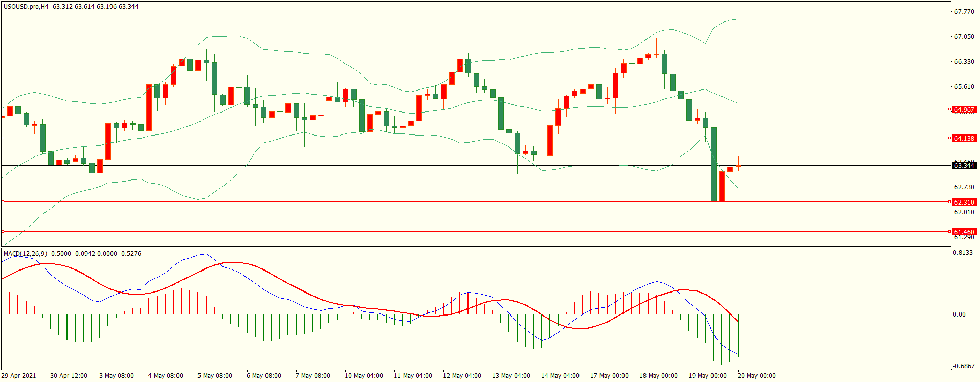Click MACD values -0.5000 -0.0942 0.0000 -0.5276
The height and width of the screenshot is (382, 980).
pos(95,254)
